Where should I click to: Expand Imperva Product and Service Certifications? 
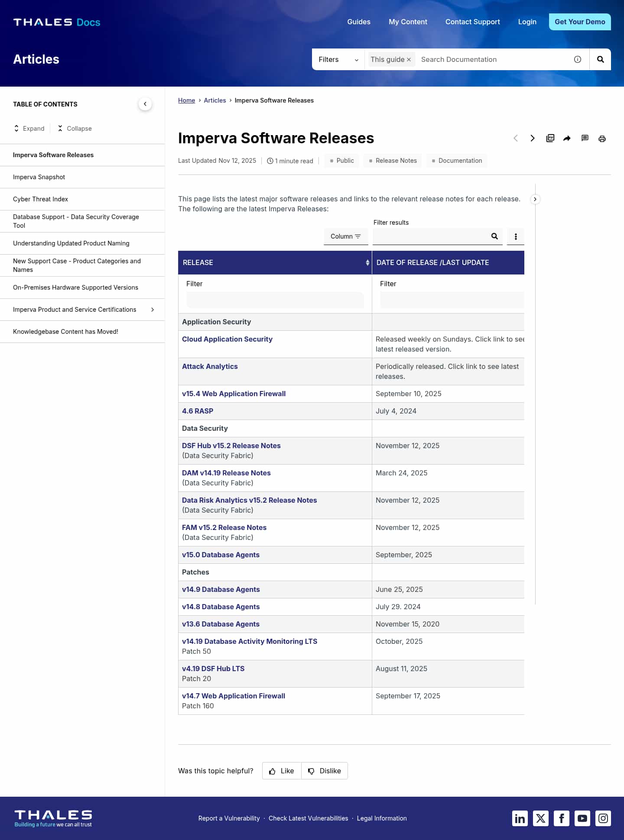pyautogui.click(x=153, y=310)
